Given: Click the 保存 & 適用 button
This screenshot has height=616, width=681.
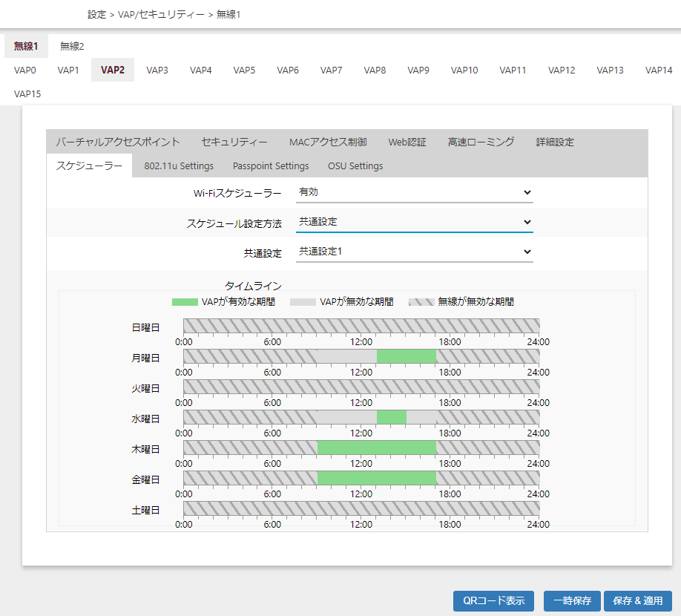Looking at the screenshot, I should [638, 601].
